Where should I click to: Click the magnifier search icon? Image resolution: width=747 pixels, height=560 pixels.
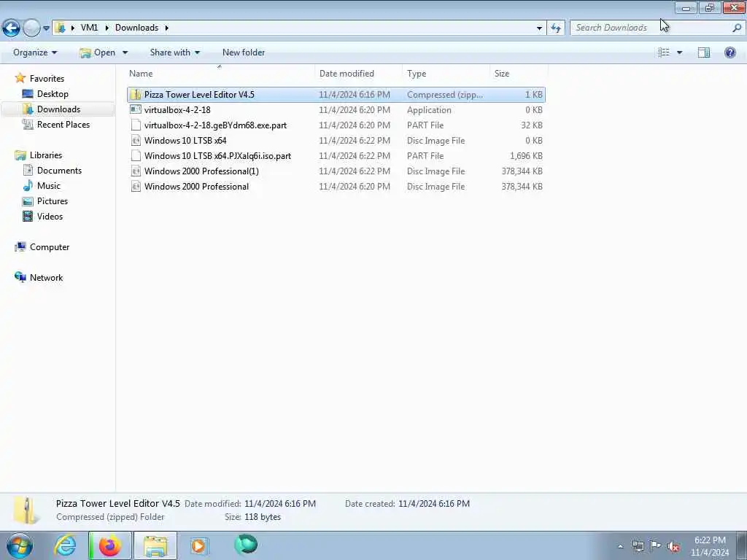click(x=737, y=28)
